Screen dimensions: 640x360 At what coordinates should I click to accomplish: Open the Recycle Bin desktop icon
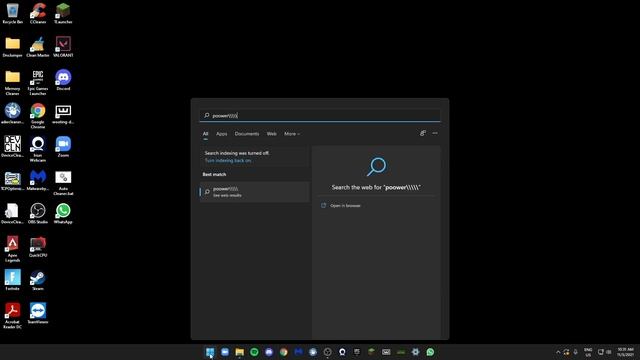[x=12, y=13]
